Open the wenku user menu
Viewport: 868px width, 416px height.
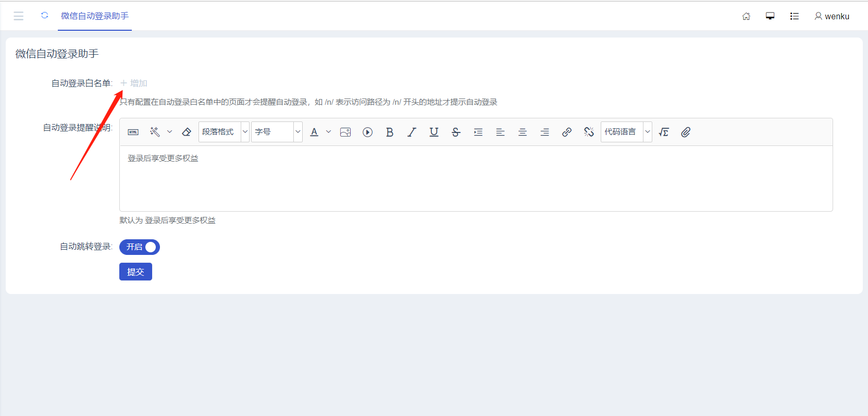(x=832, y=16)
